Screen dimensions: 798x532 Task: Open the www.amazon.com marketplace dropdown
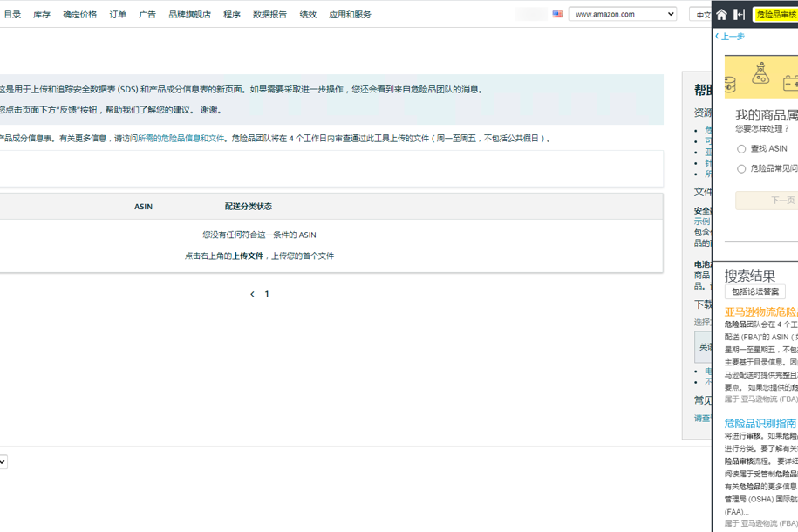[623, 14]
